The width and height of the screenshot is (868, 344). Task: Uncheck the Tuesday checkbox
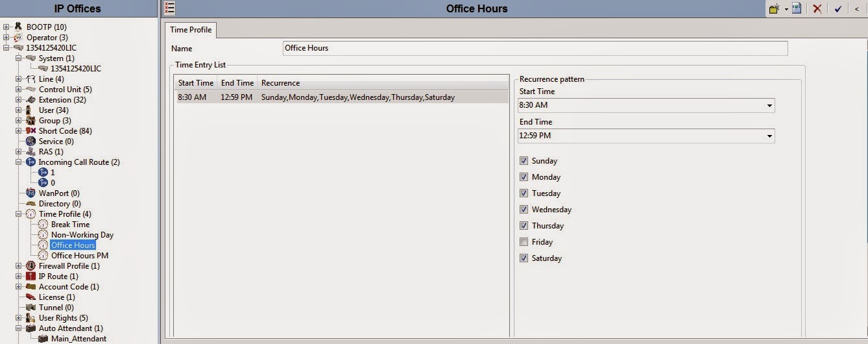[x=524, y=193]
